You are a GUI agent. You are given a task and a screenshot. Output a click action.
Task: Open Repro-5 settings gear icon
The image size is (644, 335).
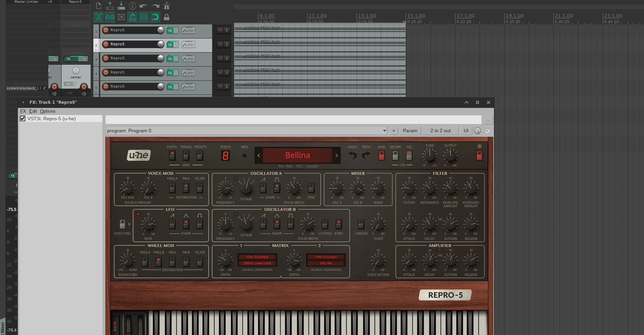[x=480, y=146]
